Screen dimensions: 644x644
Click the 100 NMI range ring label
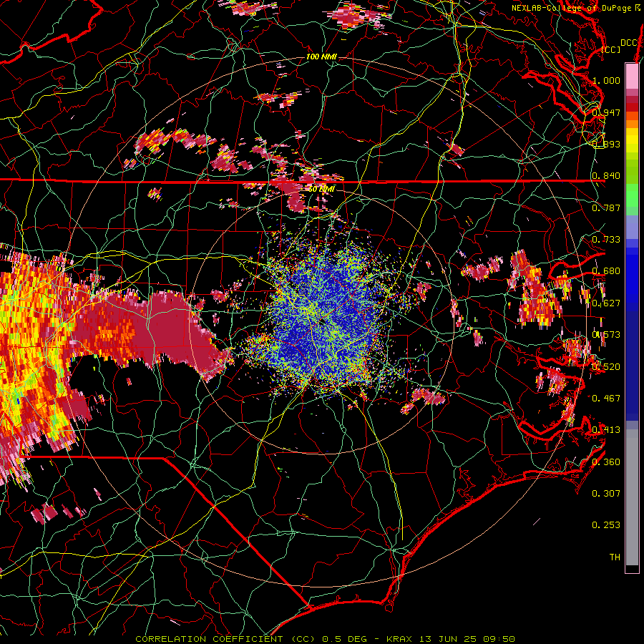[321, 57]
